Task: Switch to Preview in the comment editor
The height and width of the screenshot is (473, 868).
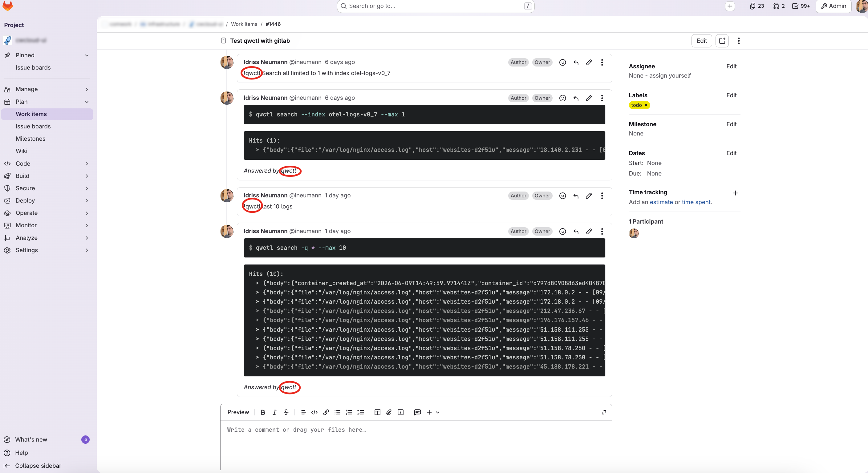Action: [238, 412]
